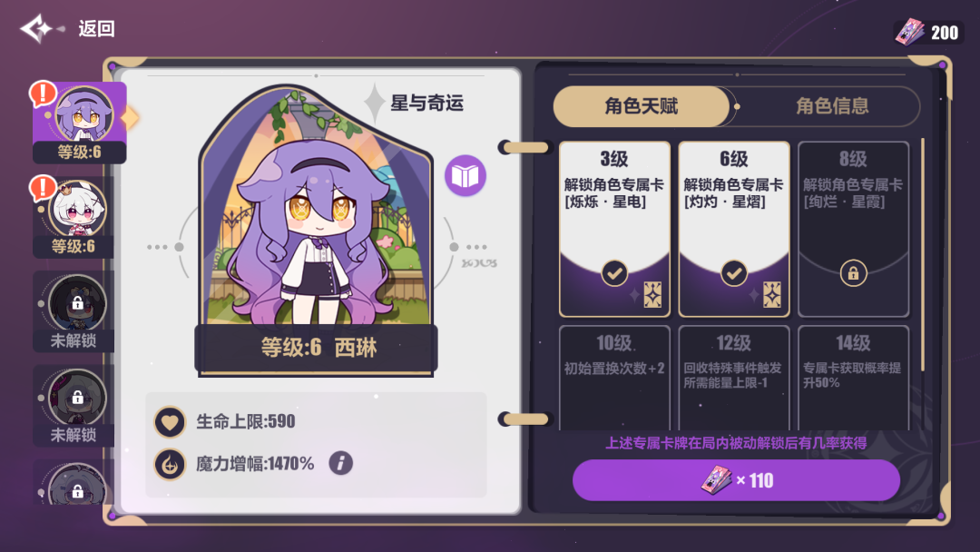
Task: Click the talent list vertical scrollbar
Action: point(923,256)
